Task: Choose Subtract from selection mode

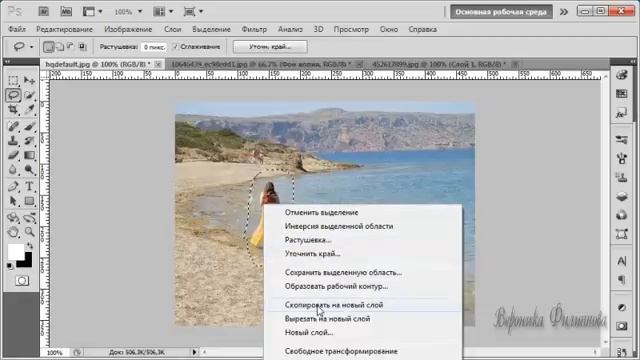Action: click(71, 47)
